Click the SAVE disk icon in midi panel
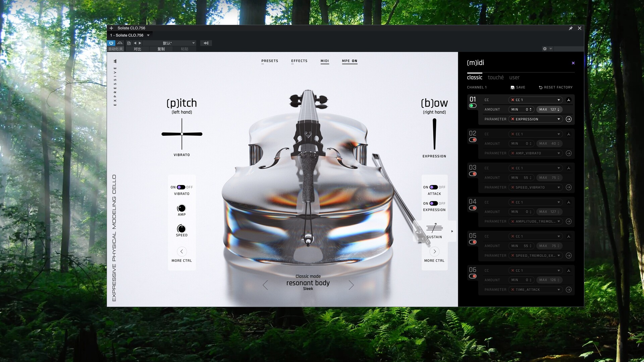Viewport: 644px width, 362px height. pos(513,87)
